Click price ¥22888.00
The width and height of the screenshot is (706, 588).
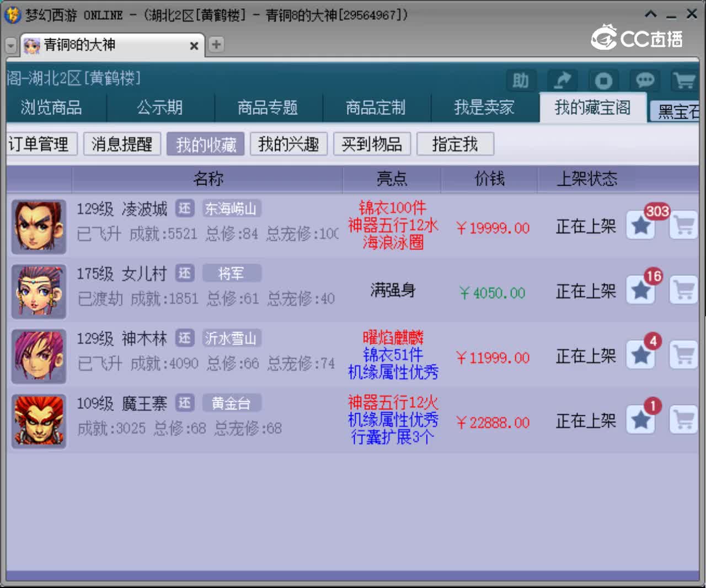coord(493,423)
